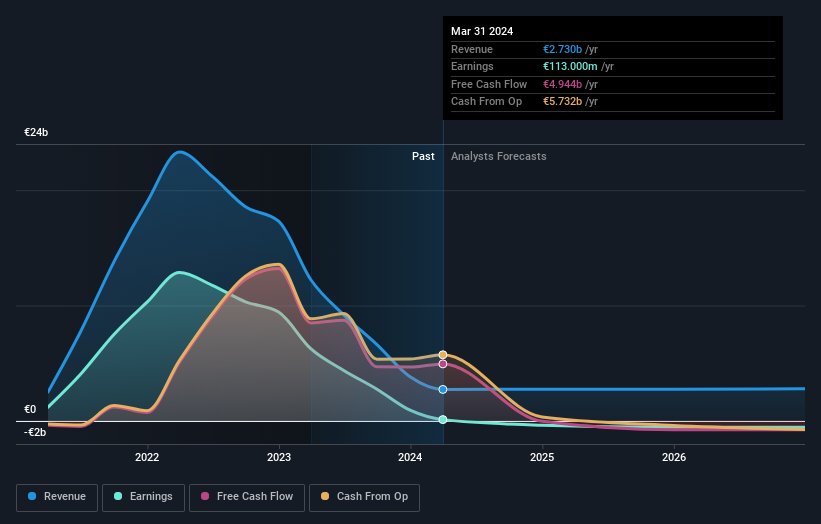
Task: Click the 'Analysts Forecasts' label
Action: 498,156
